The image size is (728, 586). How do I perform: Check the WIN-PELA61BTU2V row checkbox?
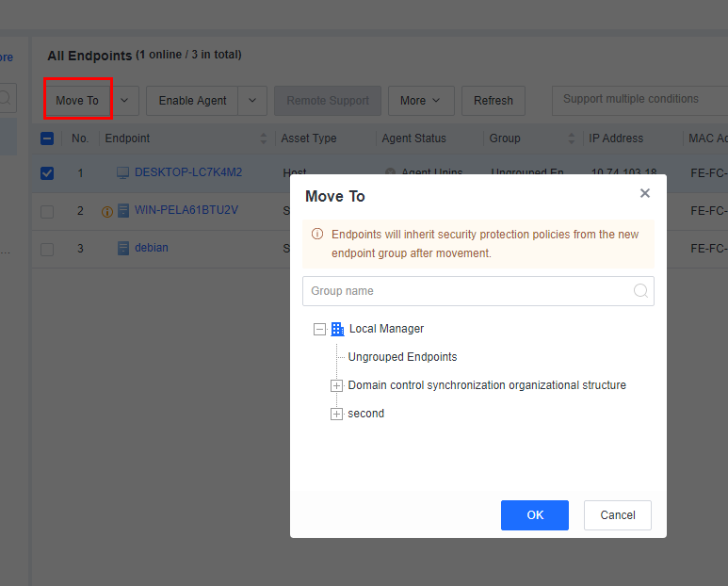click(x=47, y=211)
